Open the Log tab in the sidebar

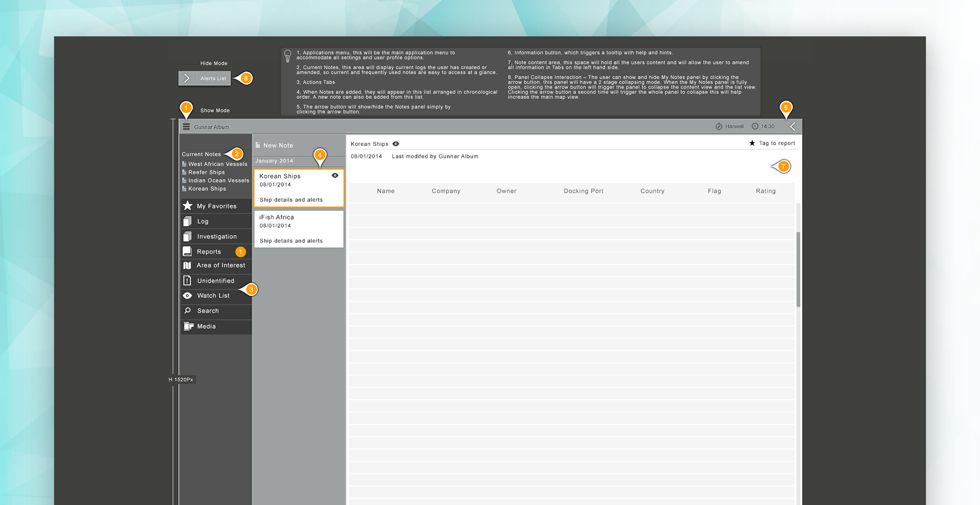coord(203,221)
